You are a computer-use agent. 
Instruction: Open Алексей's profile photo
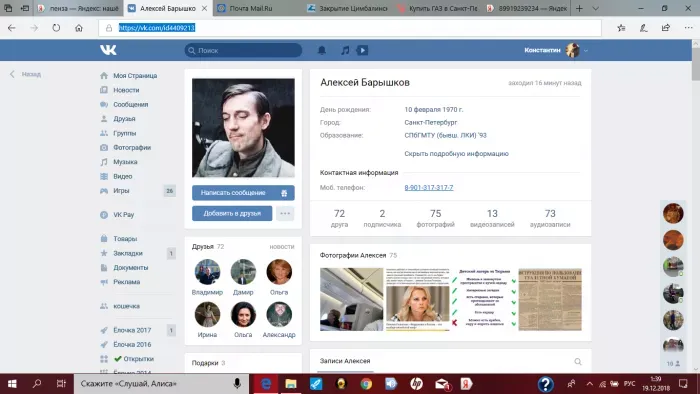(x=243, y=128)
